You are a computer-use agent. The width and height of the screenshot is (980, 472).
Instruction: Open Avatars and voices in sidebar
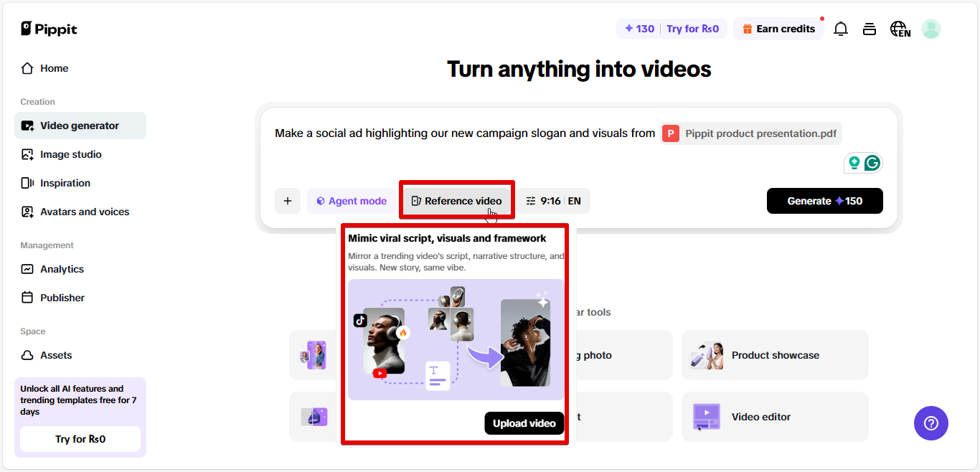[x=84, y=212]
